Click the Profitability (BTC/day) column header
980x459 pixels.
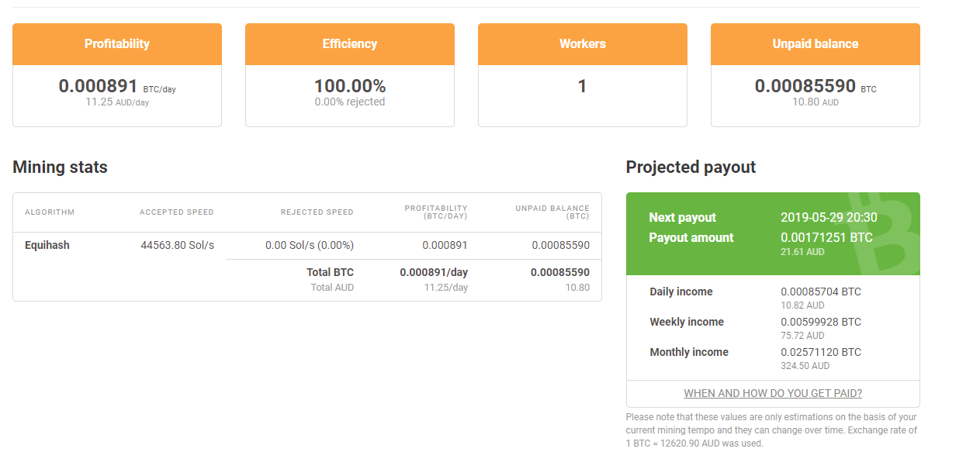click(436, 212)
